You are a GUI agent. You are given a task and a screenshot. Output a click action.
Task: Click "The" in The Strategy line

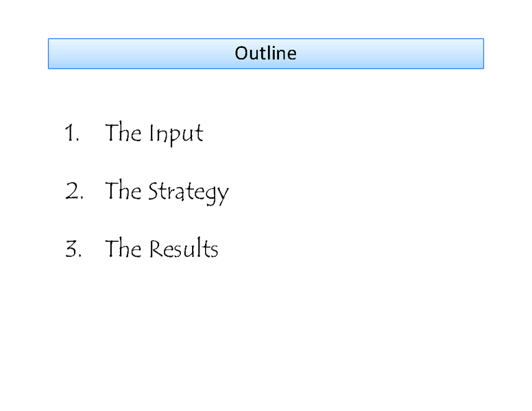(x=123, y=191)
